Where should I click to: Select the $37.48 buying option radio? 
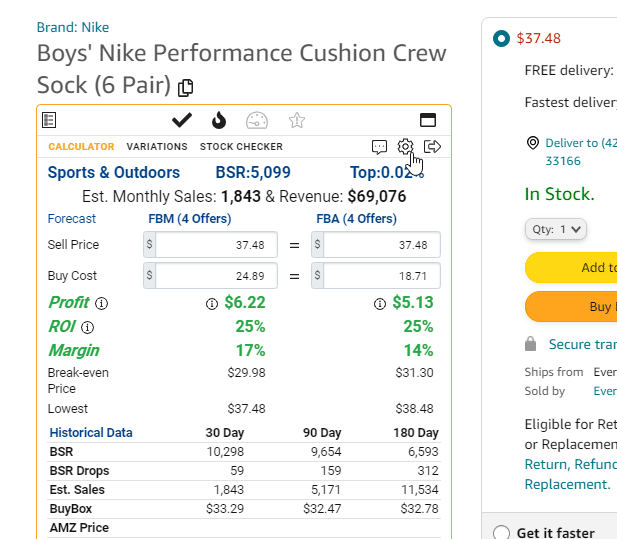[x=501, y=39]
